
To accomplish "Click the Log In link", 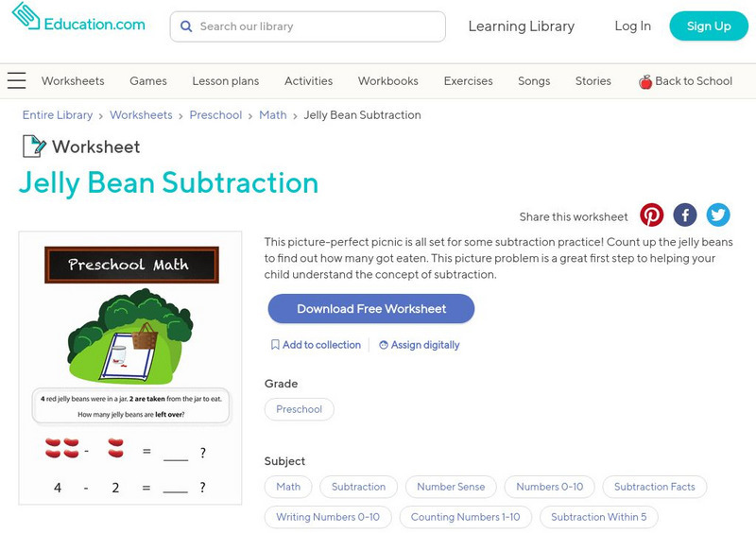I will (x=632, y=26).
